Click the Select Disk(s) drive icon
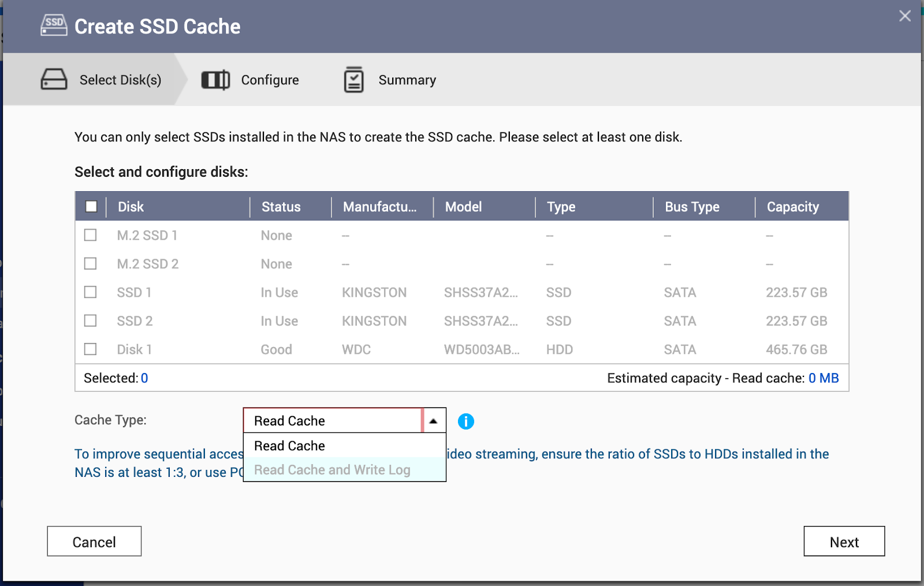The image size is (924, 586). [54, 80]
